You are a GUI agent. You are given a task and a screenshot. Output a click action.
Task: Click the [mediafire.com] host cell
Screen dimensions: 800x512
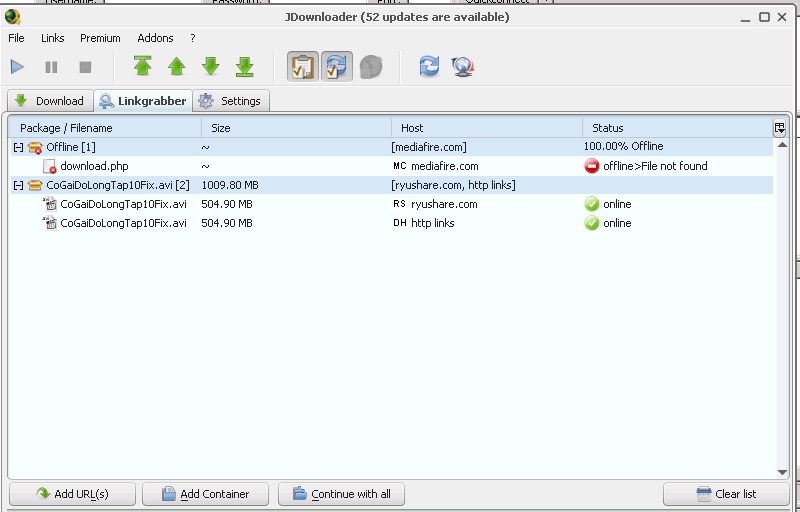coord(429,147)
